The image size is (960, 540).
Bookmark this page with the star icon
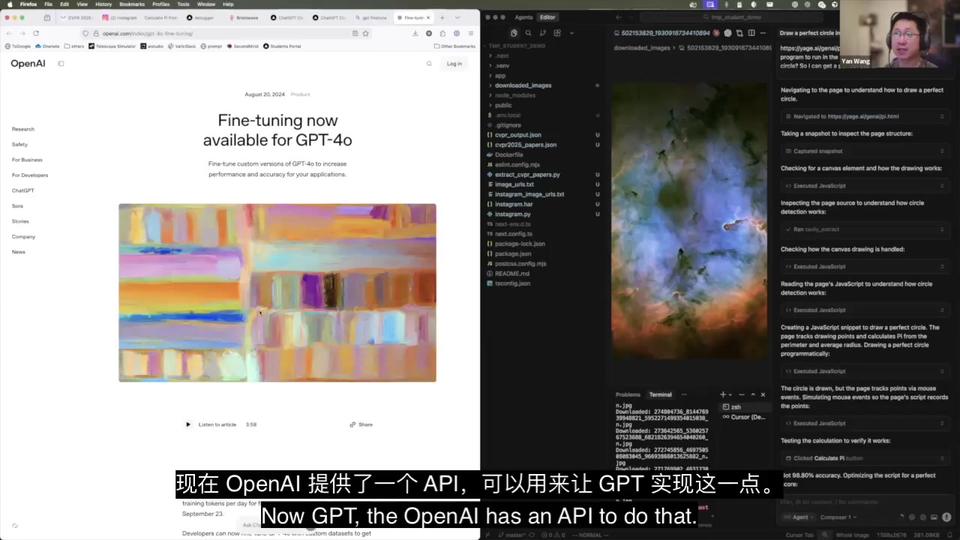[x=366, y=33]
